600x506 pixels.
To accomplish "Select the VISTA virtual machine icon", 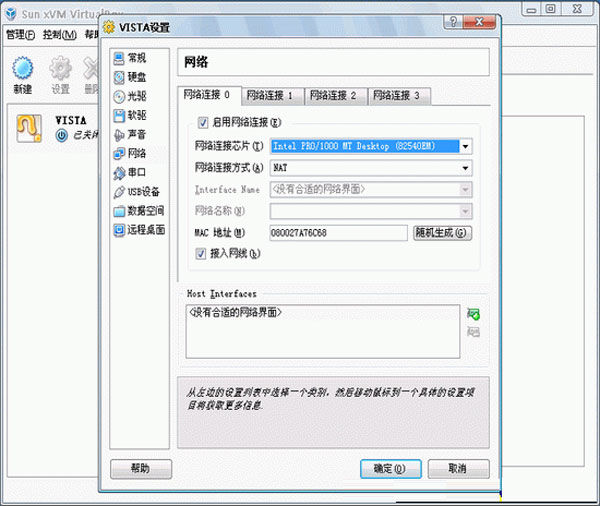I will point(29,129).
